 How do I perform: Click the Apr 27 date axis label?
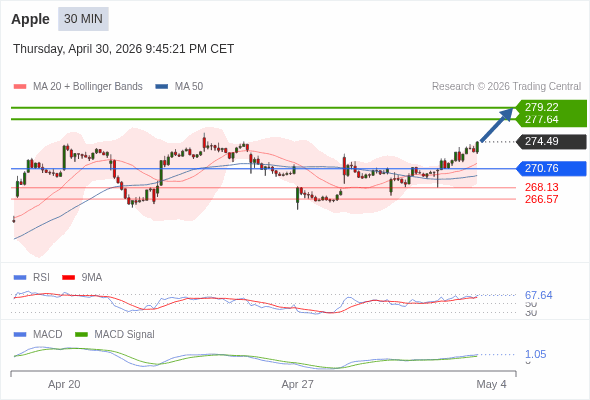click(x=297, y=384)
